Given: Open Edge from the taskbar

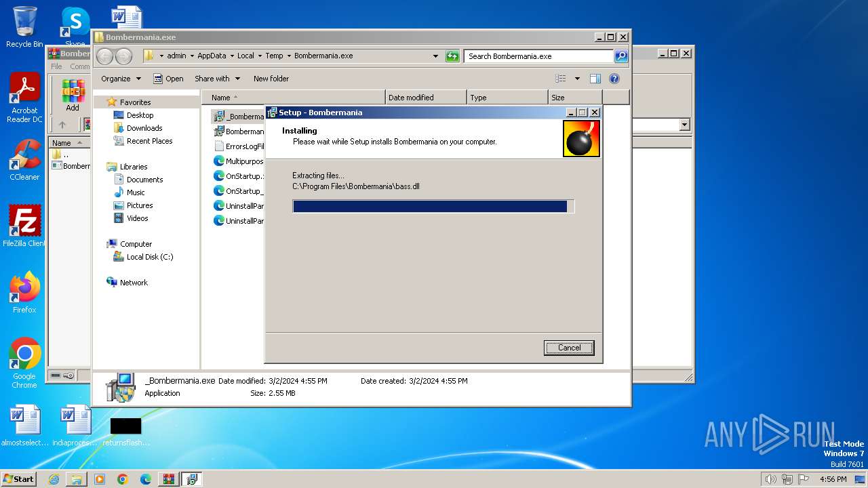Looking at the screenshot, I should tap(146, 479).
